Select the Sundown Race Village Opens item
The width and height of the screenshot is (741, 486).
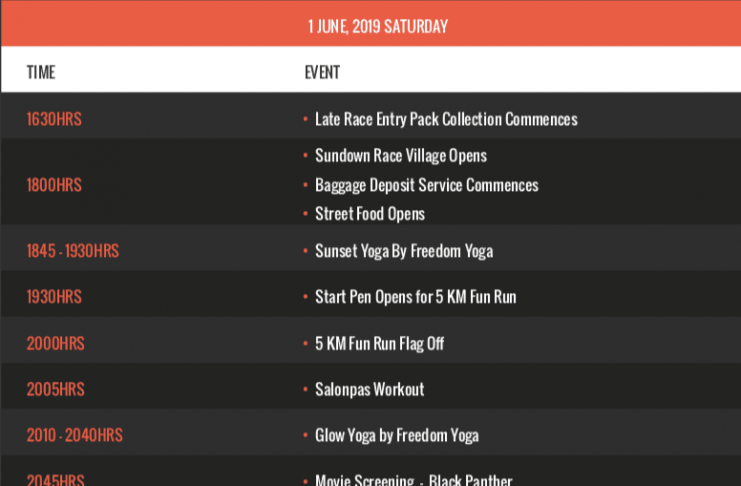pos(401,156)
